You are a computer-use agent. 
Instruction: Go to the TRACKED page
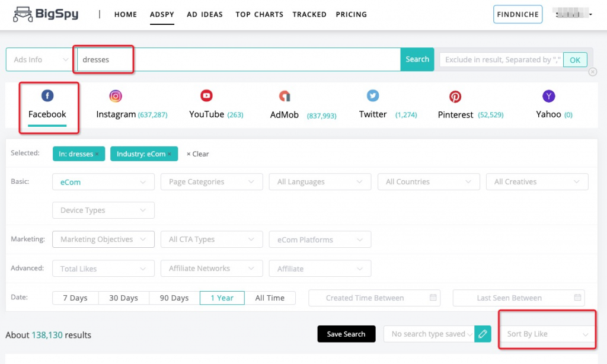pyautogui.click(x=309, y=14)
